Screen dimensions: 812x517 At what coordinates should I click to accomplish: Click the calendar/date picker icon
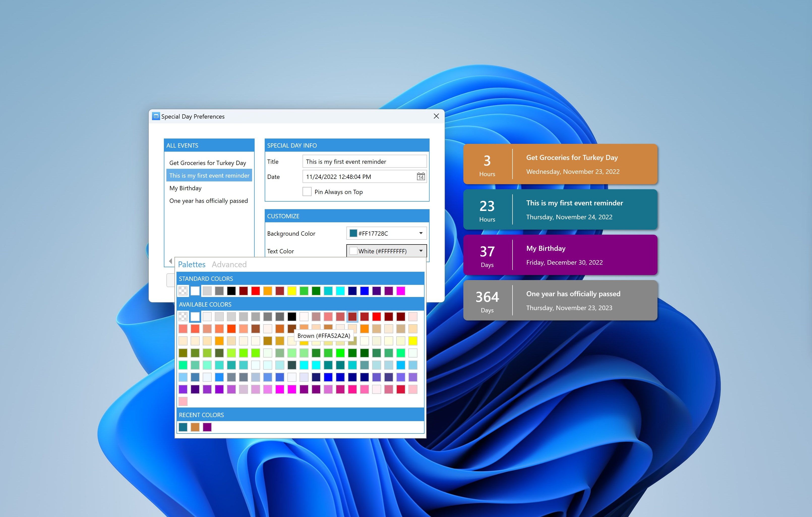[x=420, y=176]
